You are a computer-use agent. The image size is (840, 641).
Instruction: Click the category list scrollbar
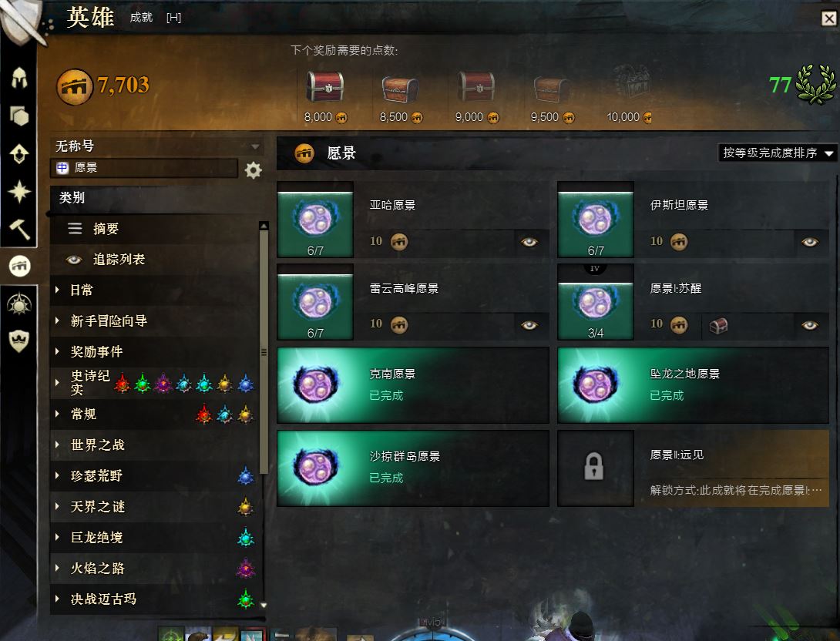click(264, 352)
